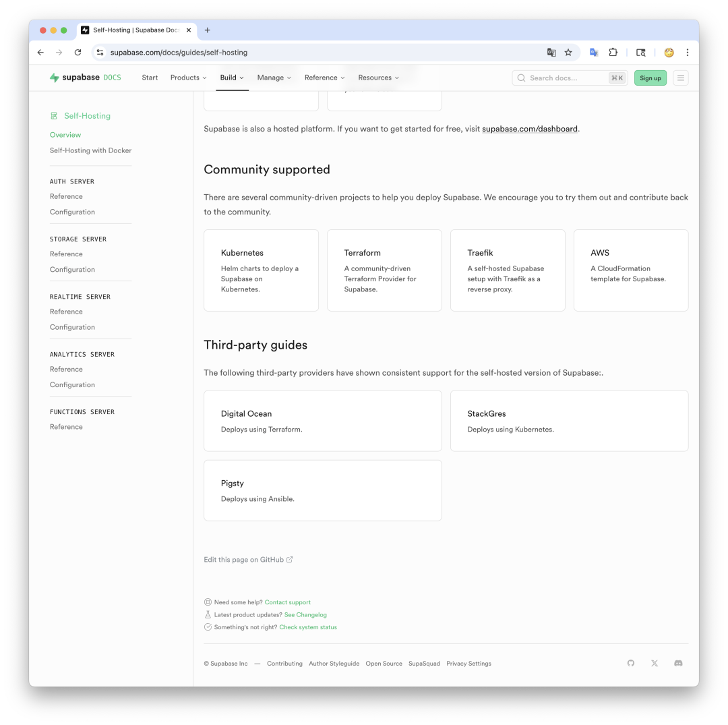
Task: Click Edit this page on GitHub
Action: 248,560
